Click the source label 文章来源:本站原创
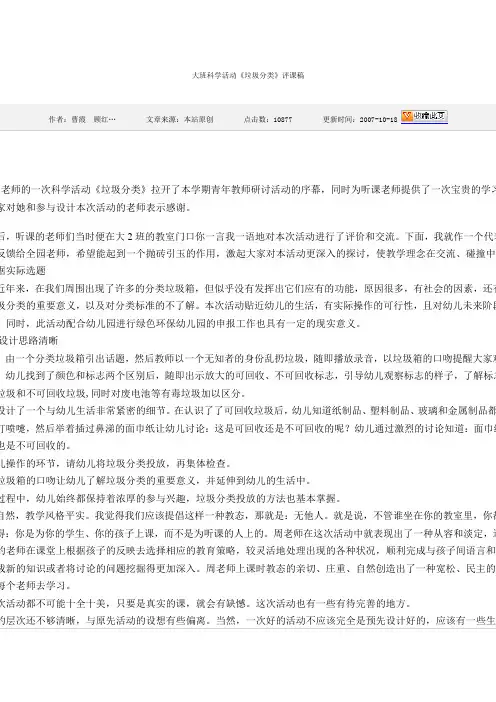This screenshot has width=496, height=702. pos(179,120)
